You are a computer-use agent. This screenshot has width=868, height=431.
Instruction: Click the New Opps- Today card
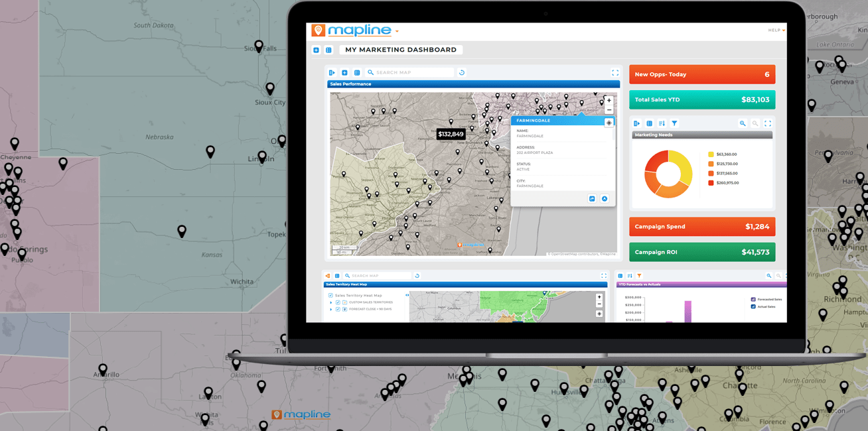[x=701, y=74]
